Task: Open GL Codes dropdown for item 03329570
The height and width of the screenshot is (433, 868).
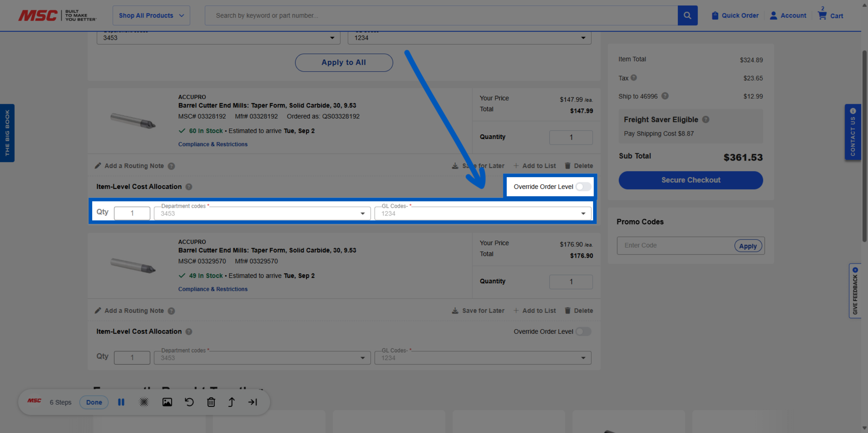Action: tap(483, 358)
